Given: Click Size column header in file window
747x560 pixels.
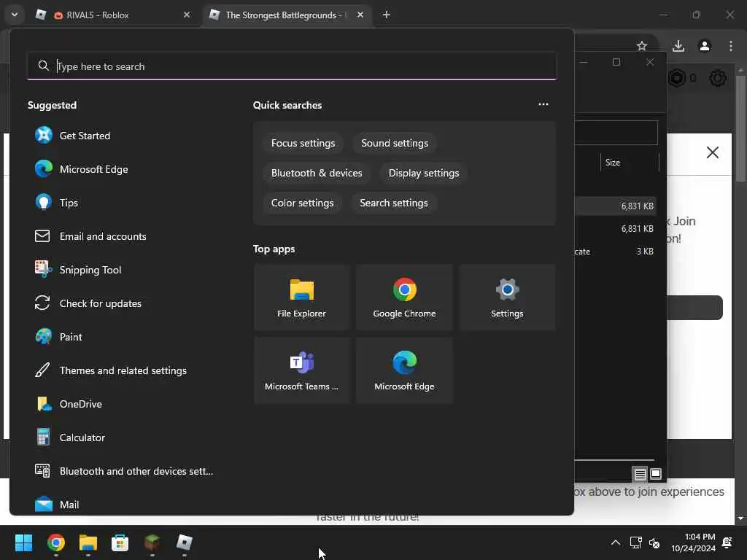Looking at the screenshot, I should point(629,163).
